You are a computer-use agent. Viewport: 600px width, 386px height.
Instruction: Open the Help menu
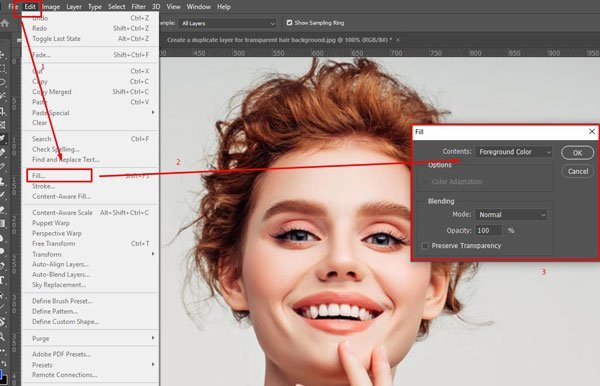(224, 7)
